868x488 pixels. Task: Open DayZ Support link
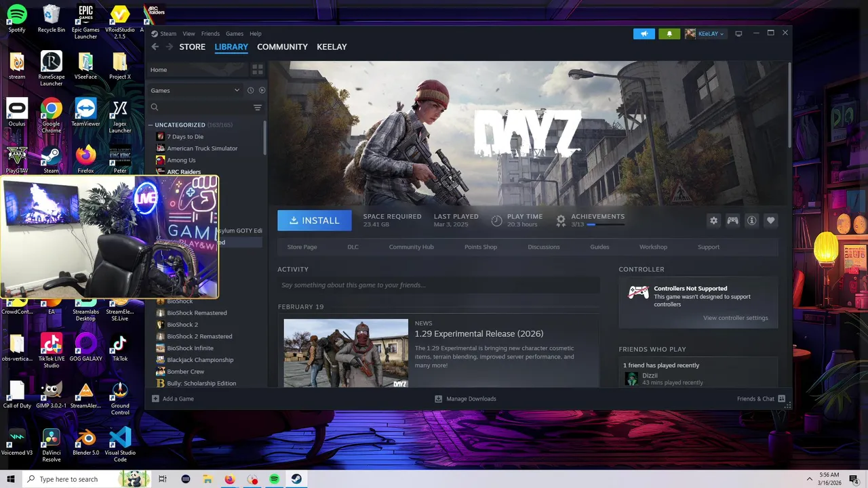(x=709, y=247)
